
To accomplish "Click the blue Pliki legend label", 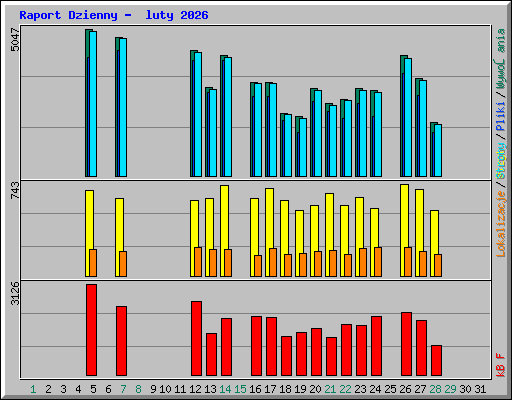I will (501, 116).
